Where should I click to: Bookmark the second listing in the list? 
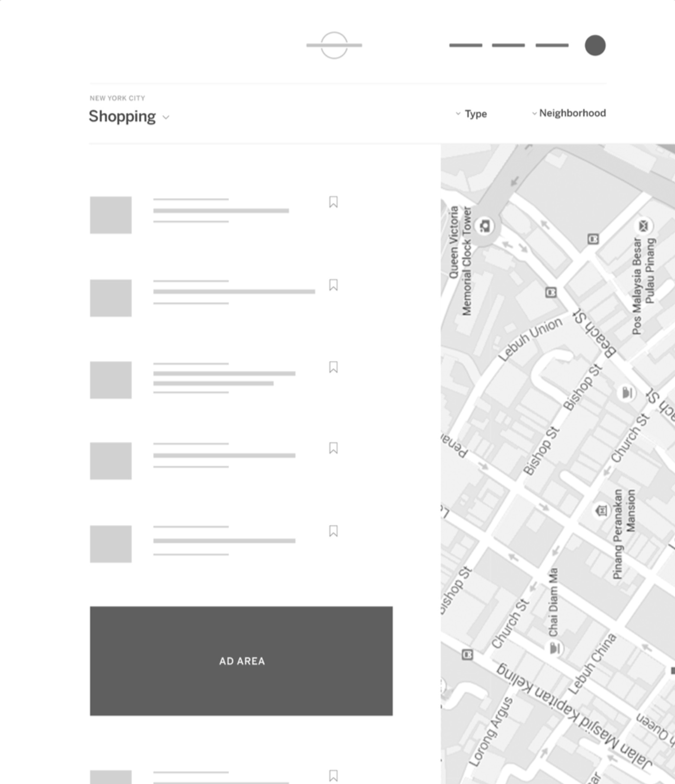coord(333,284)
